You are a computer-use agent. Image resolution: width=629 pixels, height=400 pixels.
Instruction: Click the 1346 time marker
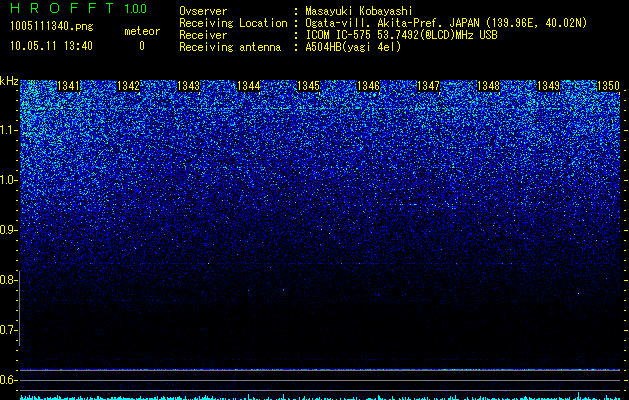(368, 86)
